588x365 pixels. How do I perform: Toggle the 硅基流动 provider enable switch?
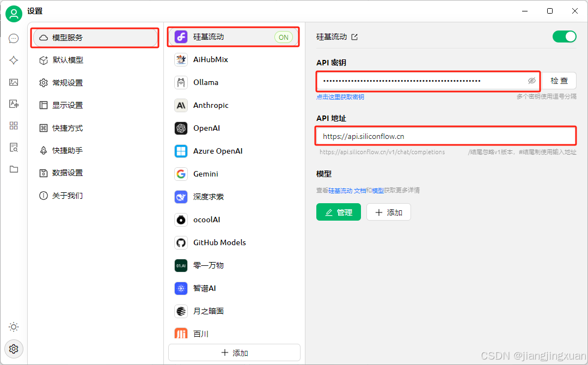564,36
